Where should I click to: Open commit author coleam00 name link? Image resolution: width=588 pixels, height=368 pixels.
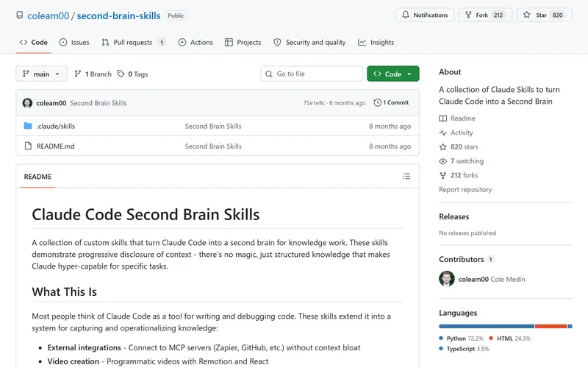(x=51, y=103)
